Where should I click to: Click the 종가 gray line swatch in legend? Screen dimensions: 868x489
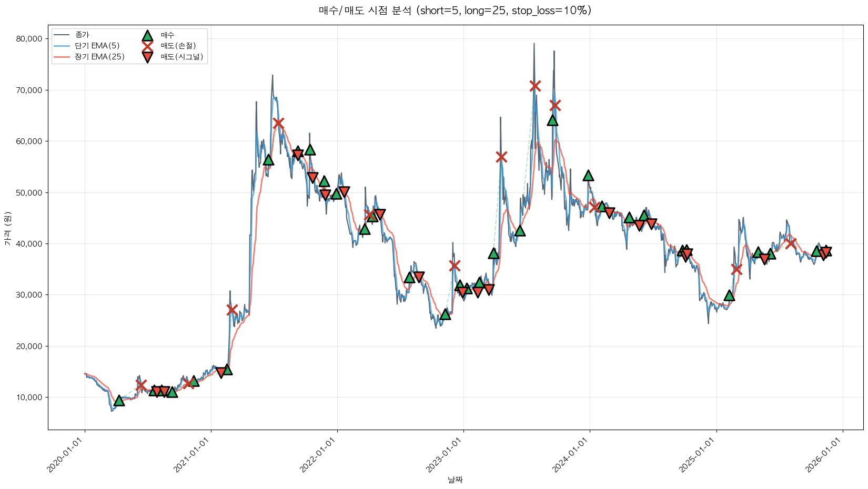(62, 35)
